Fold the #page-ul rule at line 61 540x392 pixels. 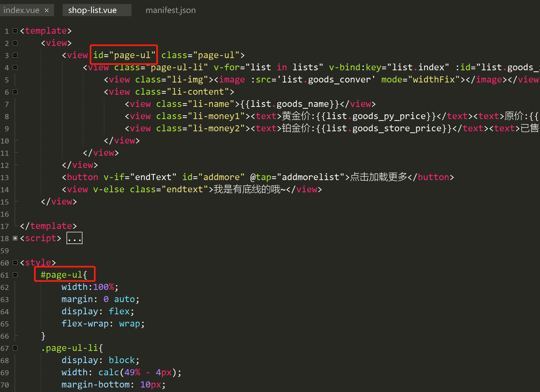pyautogui.click(x=15, y=275)
